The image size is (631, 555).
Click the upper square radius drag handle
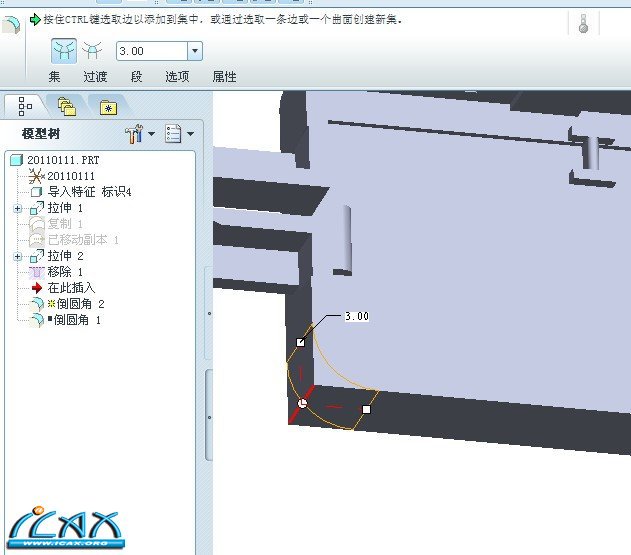click(300, 342)
